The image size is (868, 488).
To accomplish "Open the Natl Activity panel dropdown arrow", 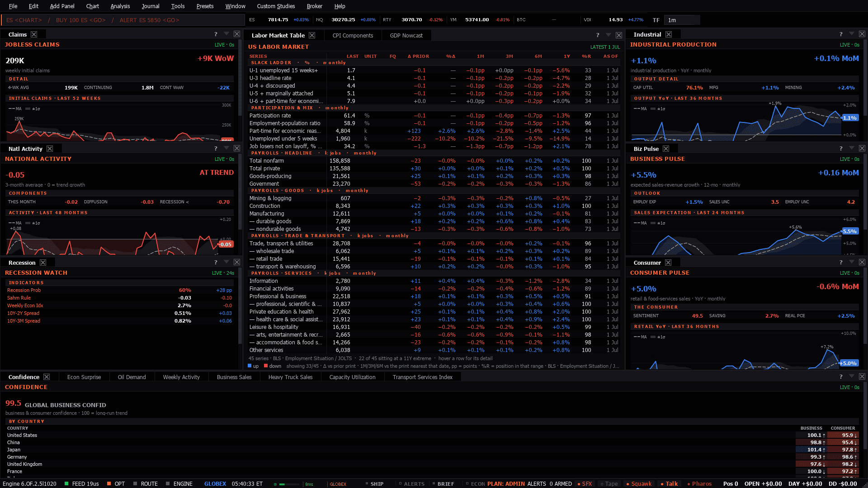I will pos(226,149).
